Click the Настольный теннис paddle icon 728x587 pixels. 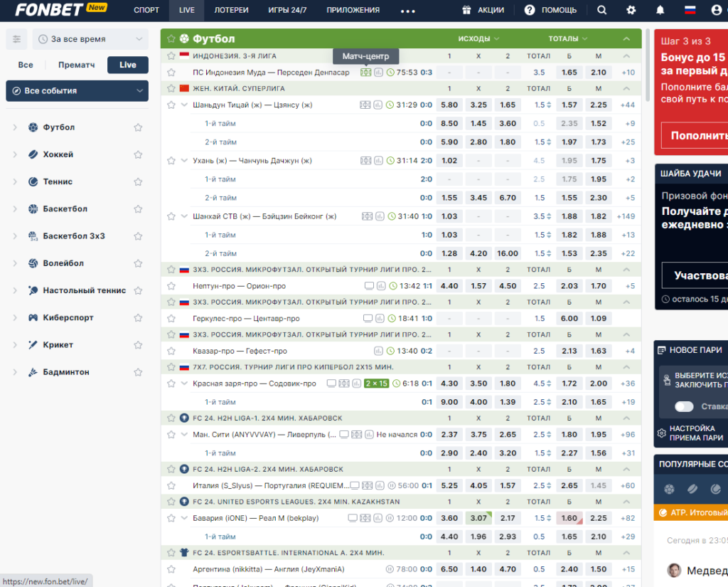(33, 290)
